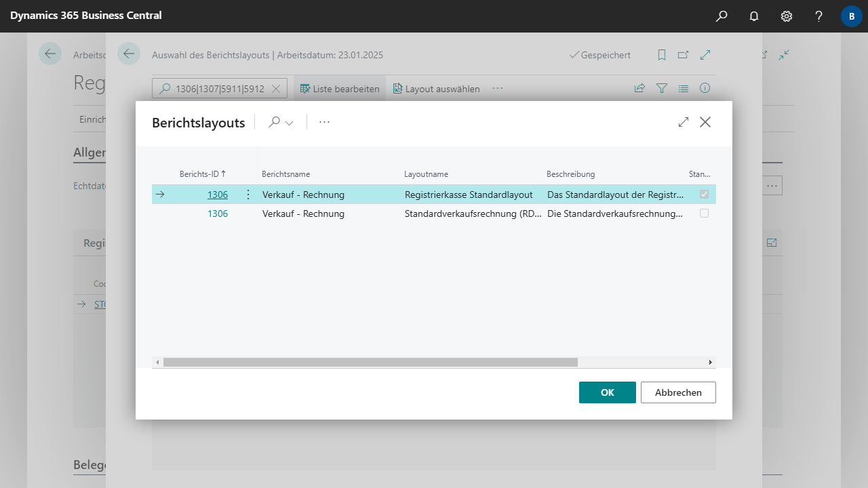Click the horizontal scrollbar right arrow
The height and width of the screenshot is (488, 868).
[710, 363]
